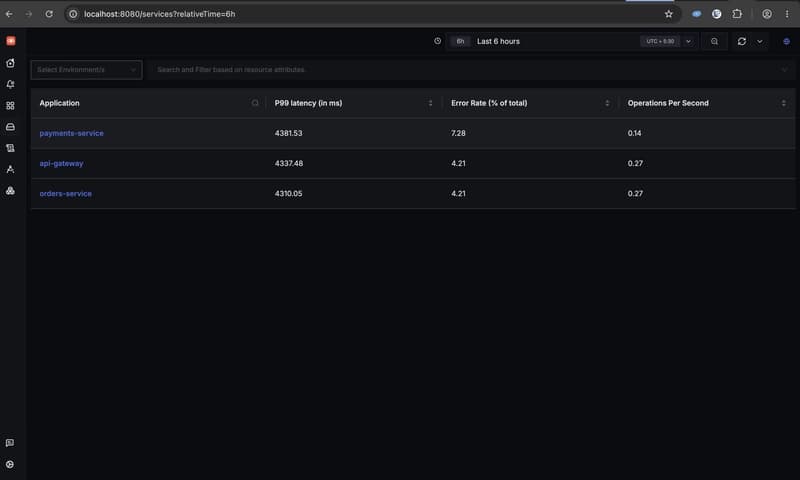Click the Application column header
Image resolution: width=800 pixels, height=480 pixels.
click(59, 103)
